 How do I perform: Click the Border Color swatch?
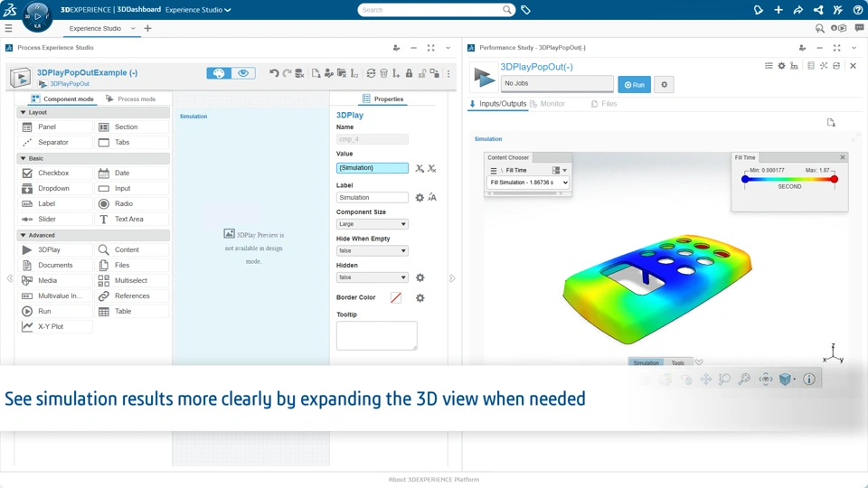pyautogui.click(x=396, y=297)
